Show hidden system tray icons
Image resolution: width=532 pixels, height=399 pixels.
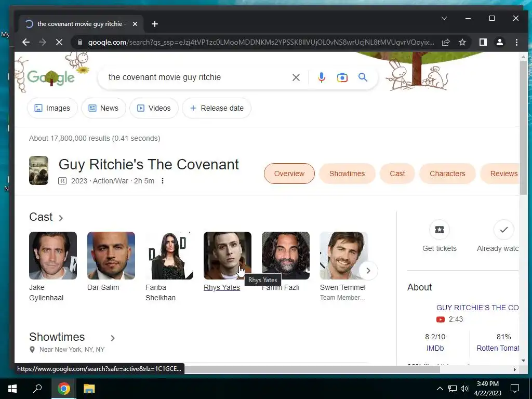pos(440,389)
